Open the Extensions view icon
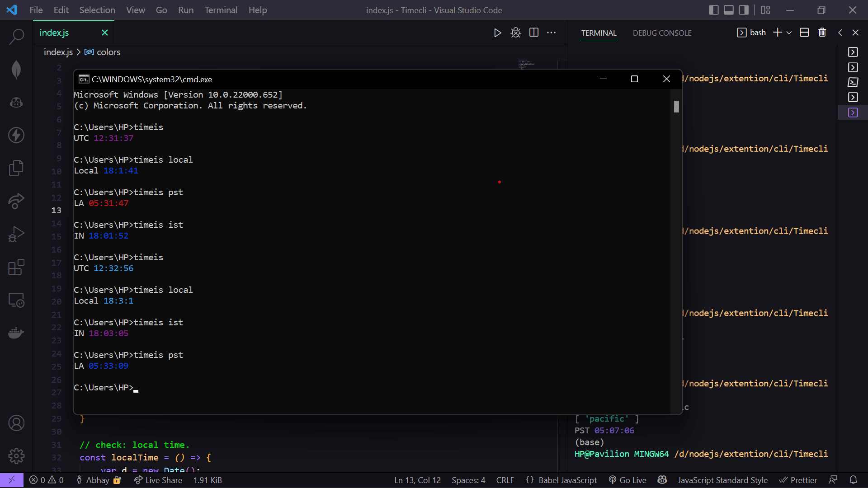 click(x=16, y=267)
